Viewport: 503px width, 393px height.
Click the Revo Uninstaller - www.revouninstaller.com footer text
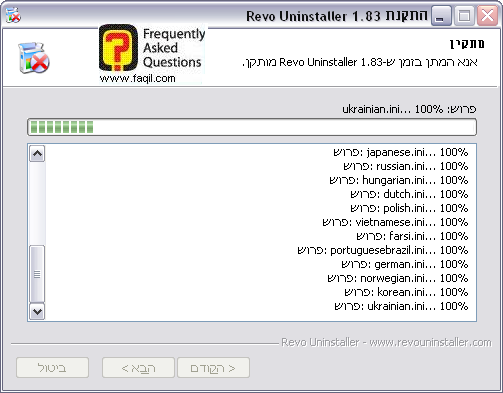386,342
